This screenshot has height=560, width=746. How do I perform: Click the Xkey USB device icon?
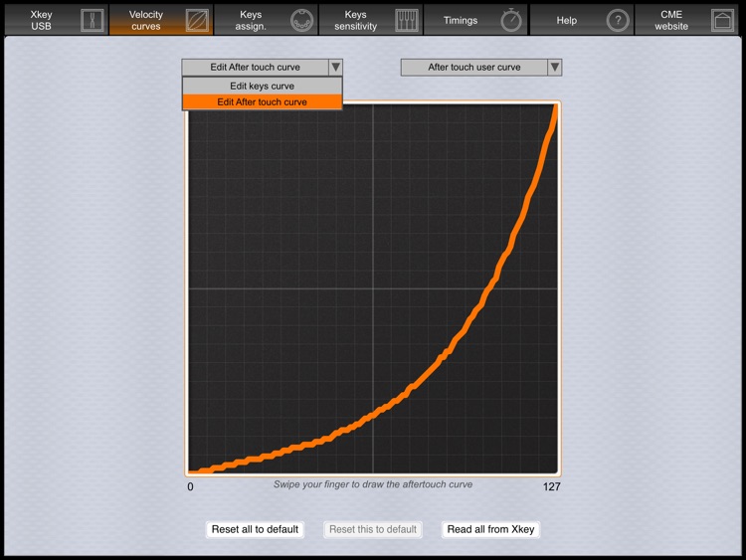click(93, 21)
